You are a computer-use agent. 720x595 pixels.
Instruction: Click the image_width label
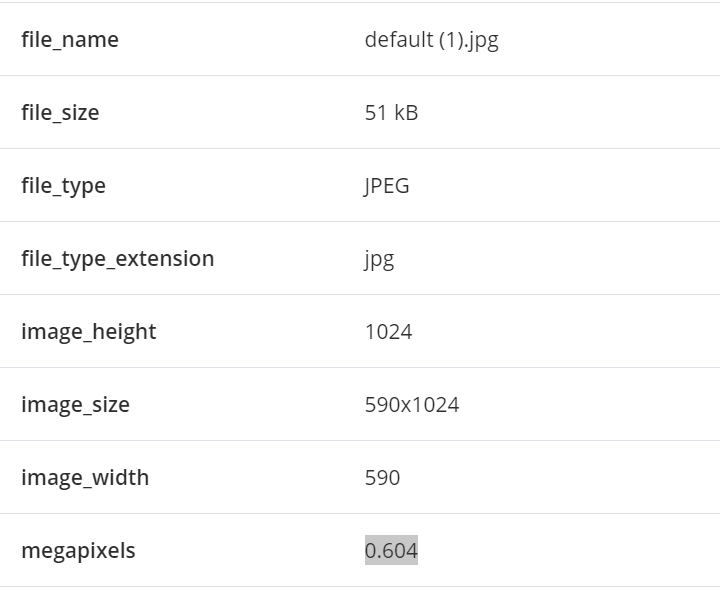(x=85, y=478)
